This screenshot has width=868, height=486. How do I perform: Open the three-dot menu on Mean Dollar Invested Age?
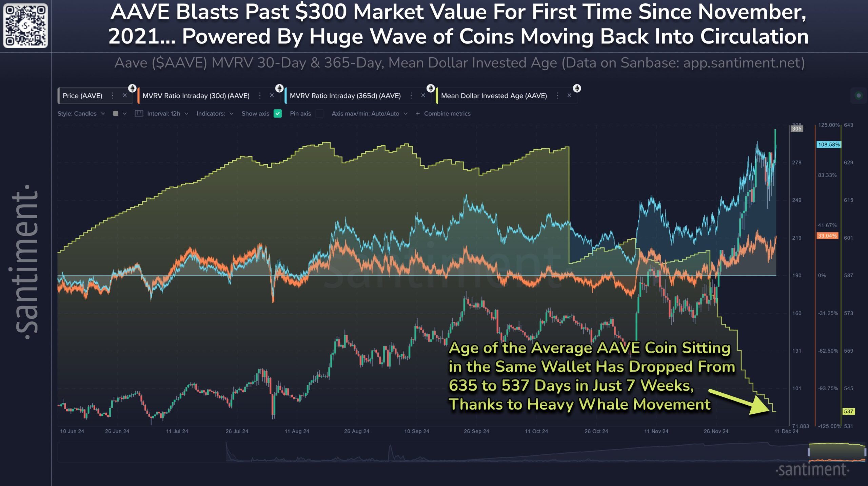557,96
